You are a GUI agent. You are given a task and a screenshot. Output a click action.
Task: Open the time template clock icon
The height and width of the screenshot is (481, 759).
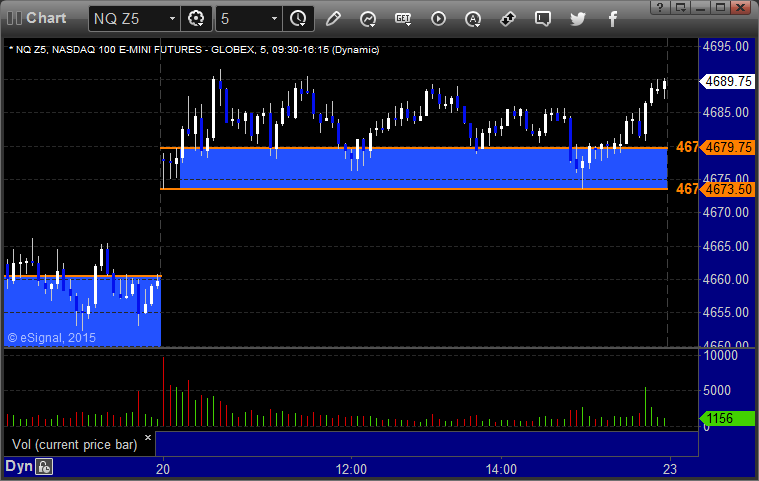point(298,19)
